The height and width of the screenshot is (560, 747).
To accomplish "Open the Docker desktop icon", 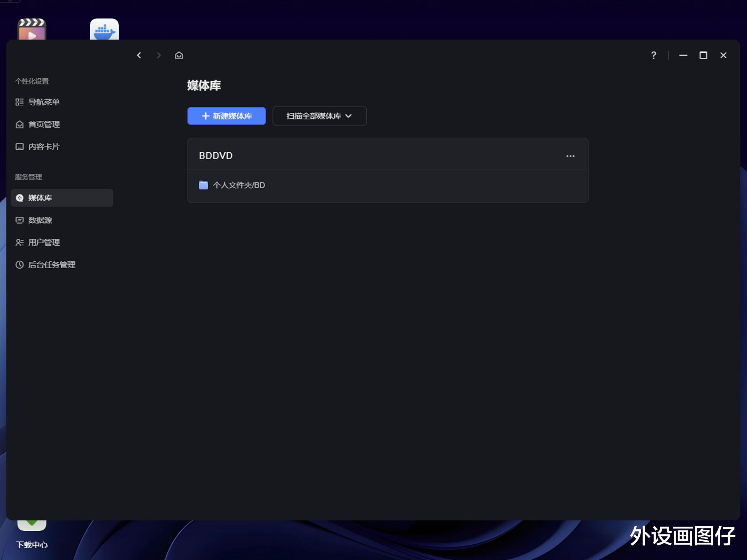I will click(104, 29).
